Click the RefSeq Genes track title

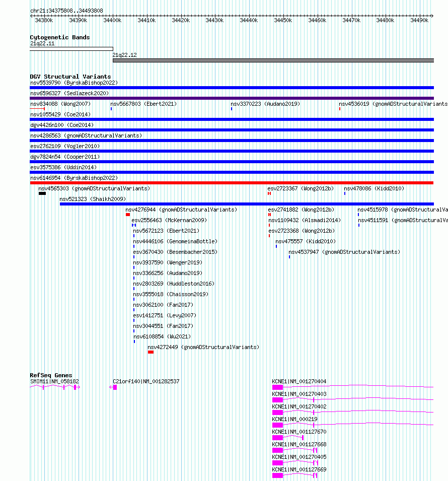[x=51, y=375]
